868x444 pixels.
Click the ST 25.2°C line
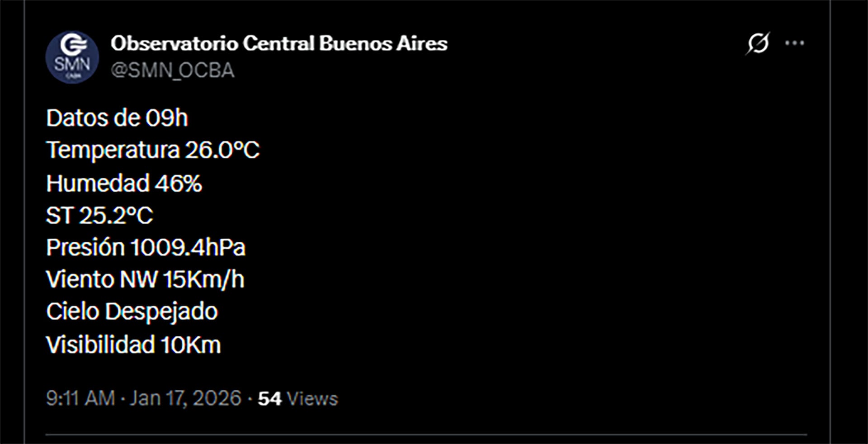tap(100, 215)
